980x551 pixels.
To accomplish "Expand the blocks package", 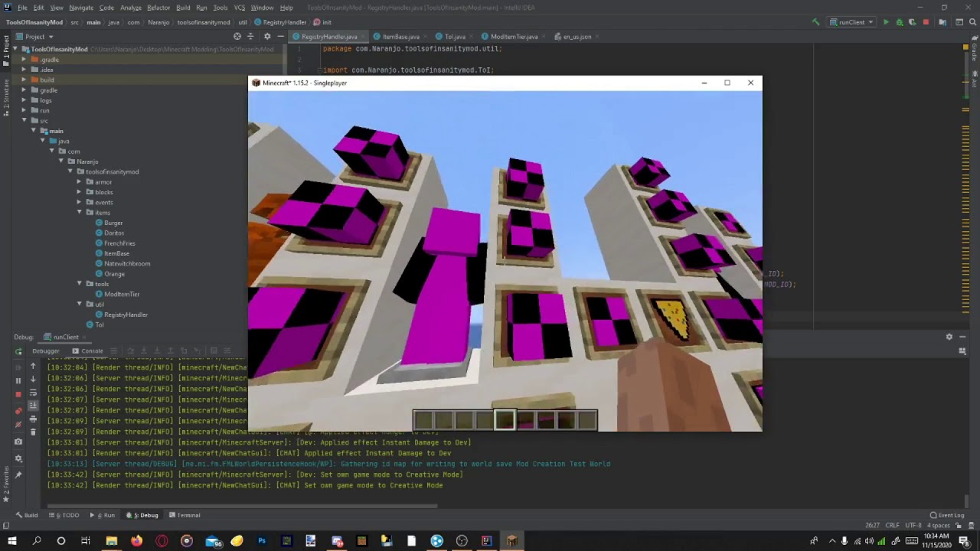I will click(80, 192).
